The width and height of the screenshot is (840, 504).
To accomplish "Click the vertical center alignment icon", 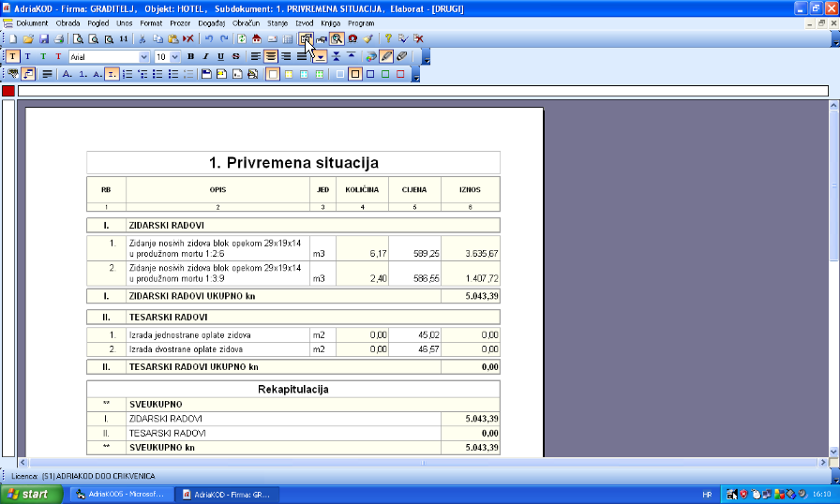I will coord(336,56).
